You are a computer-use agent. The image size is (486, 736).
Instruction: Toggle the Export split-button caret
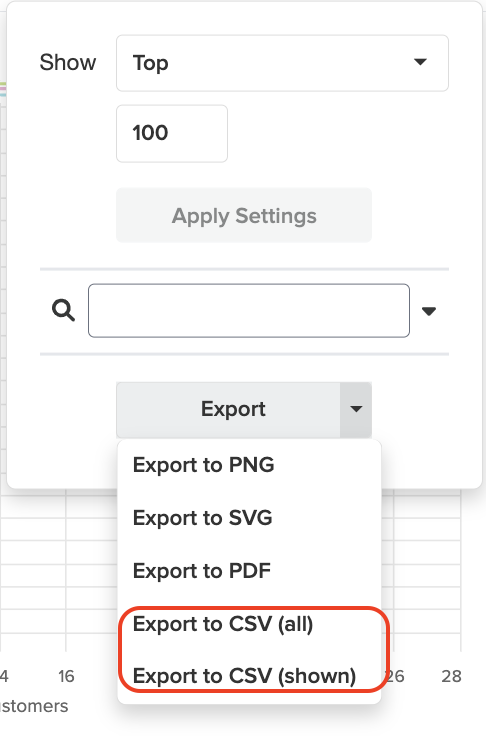tap(356, 409)
